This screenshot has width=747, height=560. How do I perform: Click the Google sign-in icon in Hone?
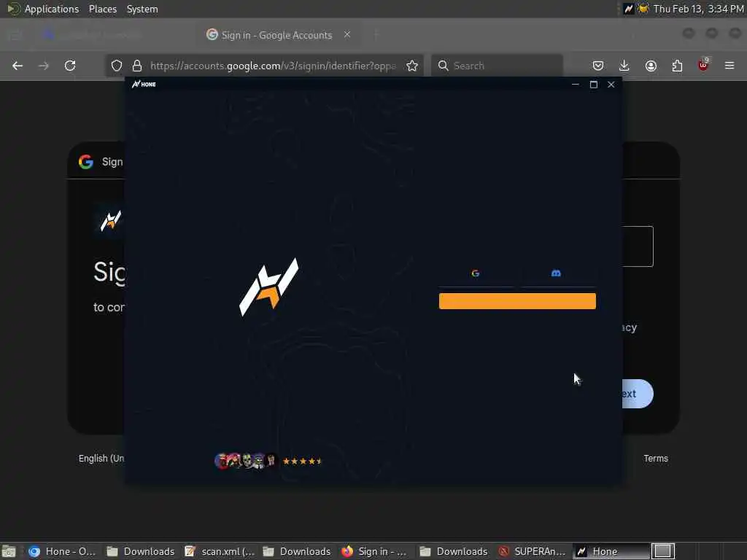475,273
